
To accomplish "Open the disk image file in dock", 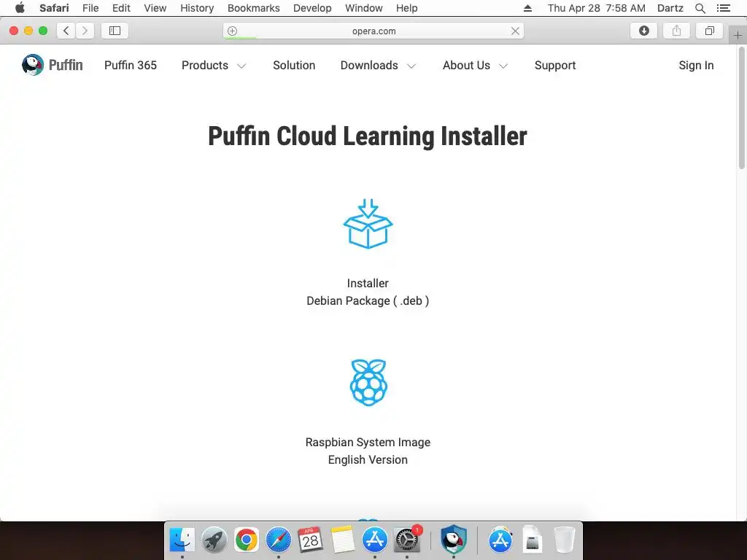I will (x=532, y=540).
